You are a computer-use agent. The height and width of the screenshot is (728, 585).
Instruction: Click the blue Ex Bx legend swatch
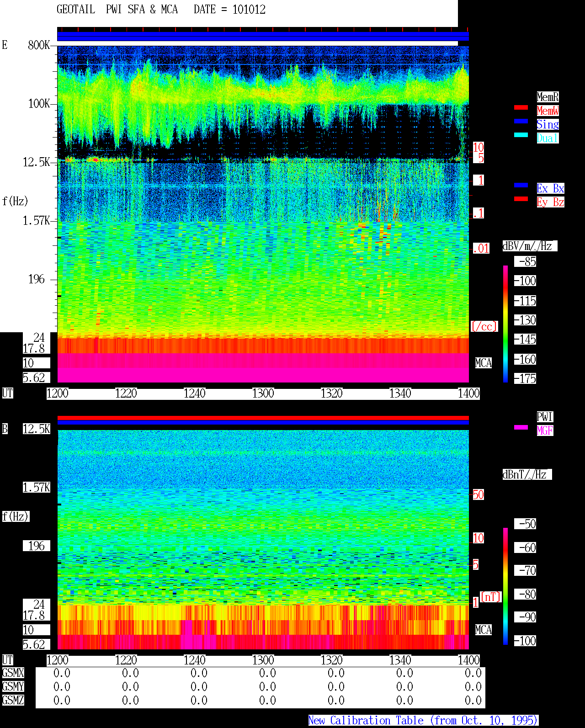pyautogui.click(x=521, y=185)
